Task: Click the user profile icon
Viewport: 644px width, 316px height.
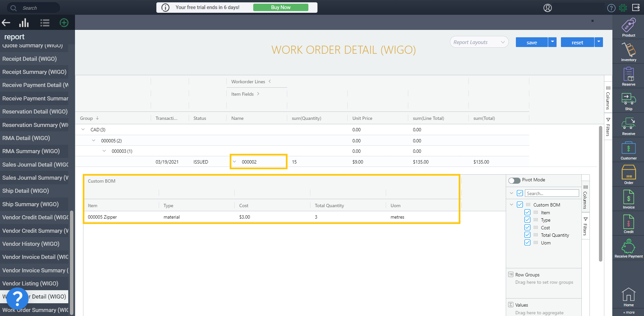Action: [x=547, y=8]
